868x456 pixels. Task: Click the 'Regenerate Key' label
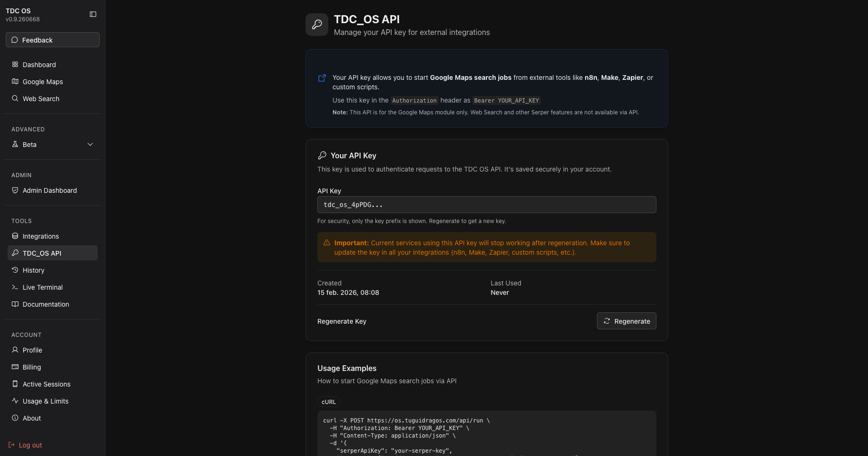tap(342, 321)
